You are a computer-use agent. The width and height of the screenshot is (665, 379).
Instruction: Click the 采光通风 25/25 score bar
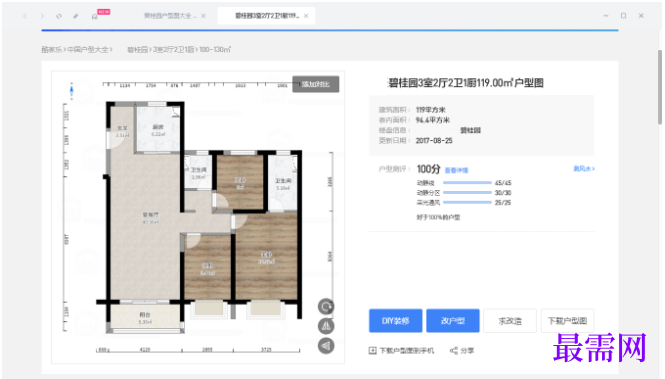[x=467, y=202]
